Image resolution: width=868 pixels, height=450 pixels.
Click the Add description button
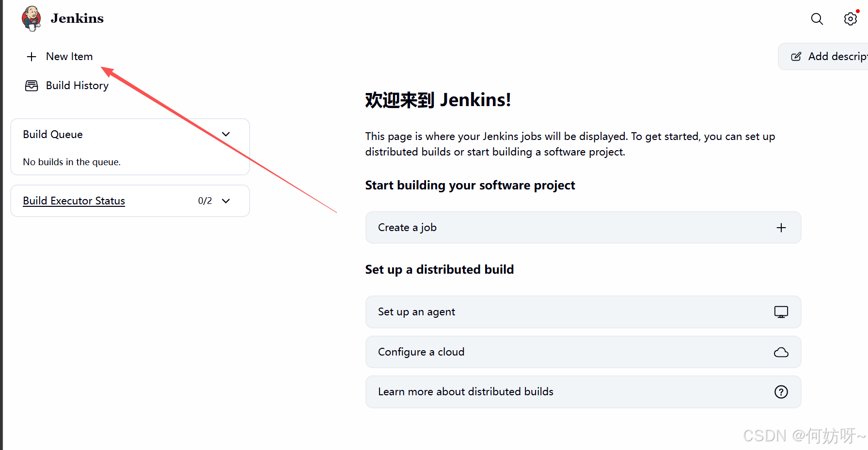click(823, 57)
